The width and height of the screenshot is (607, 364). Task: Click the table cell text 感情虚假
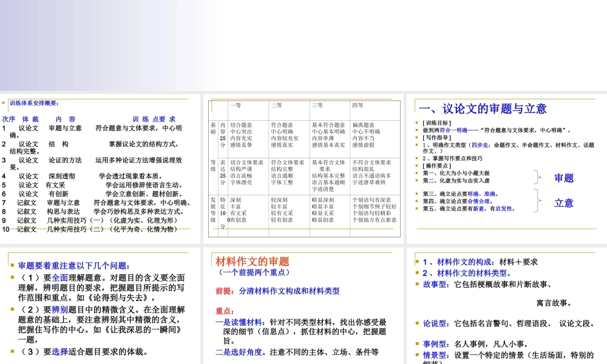coord(363,145)
